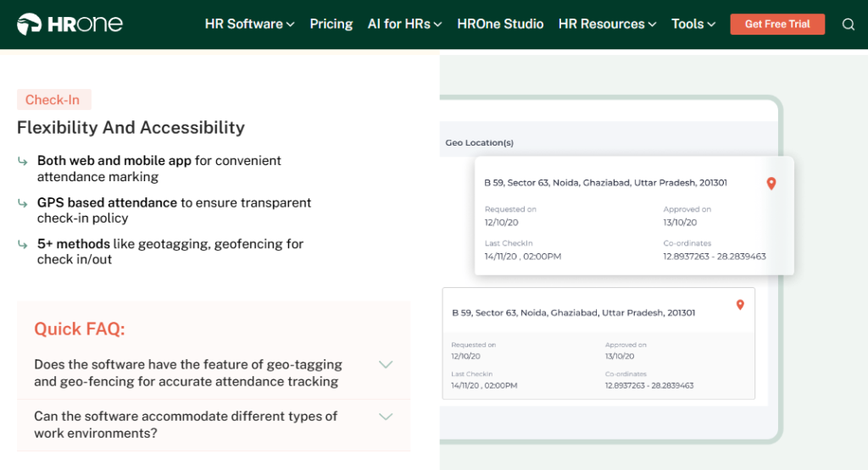Click the 5+ methods like geotagging text
868x470 pixels.
click(x=170, y=252)
